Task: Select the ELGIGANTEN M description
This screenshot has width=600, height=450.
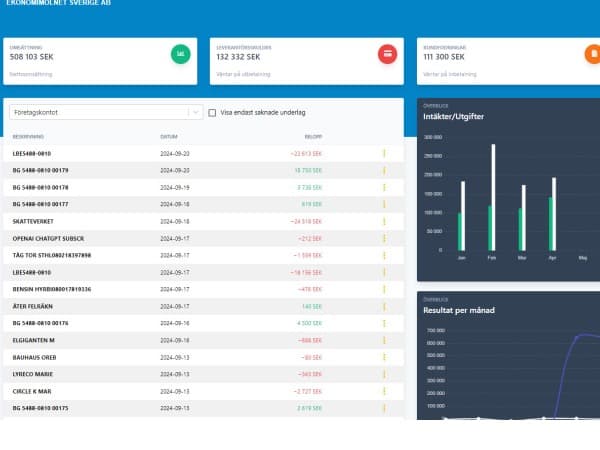Action: (x=33, y=340)
